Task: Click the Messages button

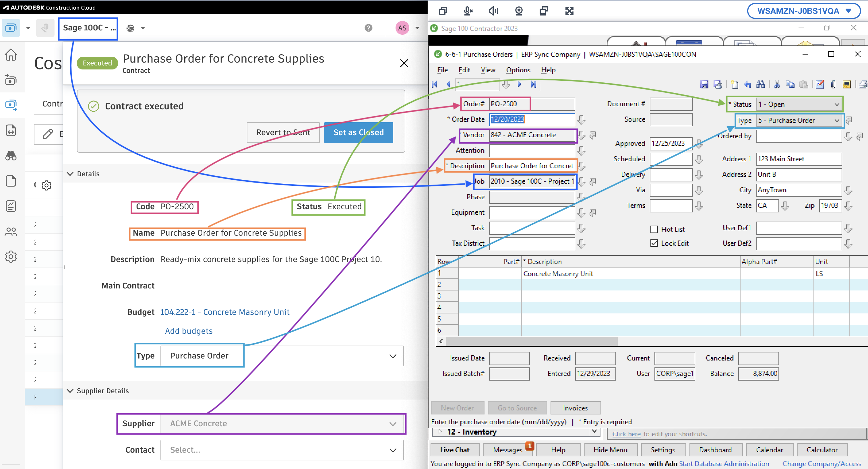Action: [507, 450]
